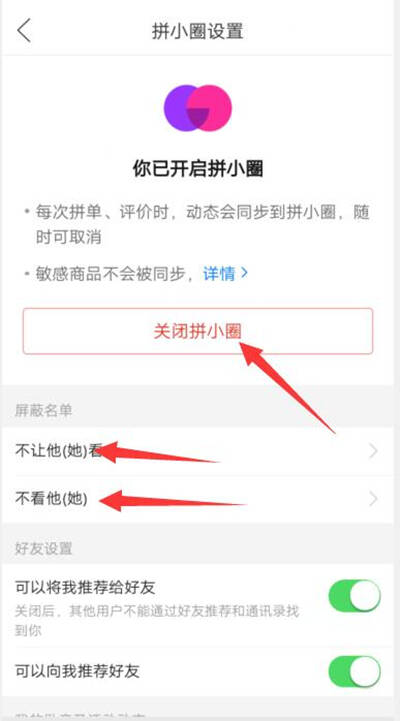Tap the 你已开启拼小圈 heading
The image size is (400, 721).
198,169
